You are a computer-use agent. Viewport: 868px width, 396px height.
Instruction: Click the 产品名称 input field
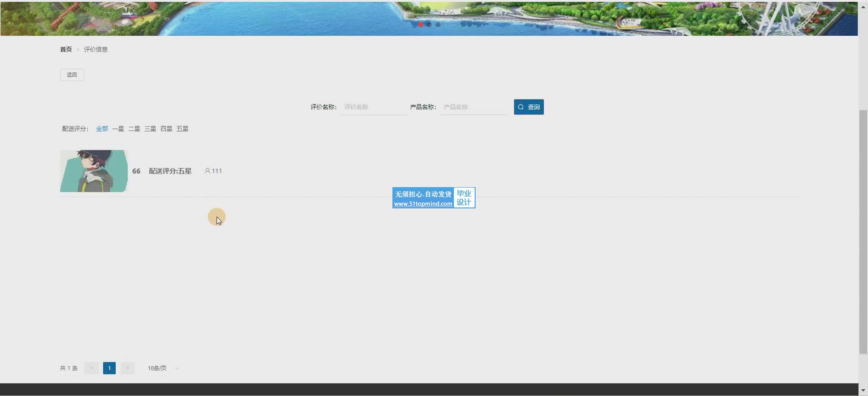473,107
